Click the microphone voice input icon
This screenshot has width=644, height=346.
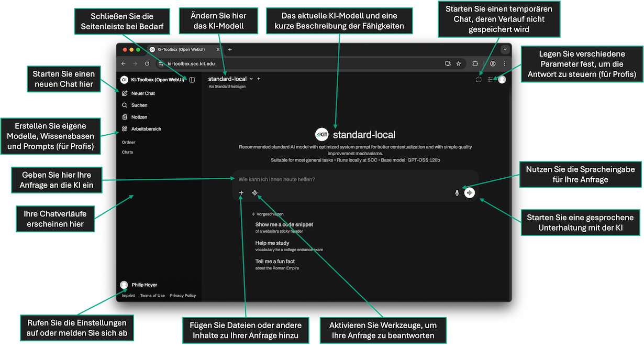coord(457,193)
